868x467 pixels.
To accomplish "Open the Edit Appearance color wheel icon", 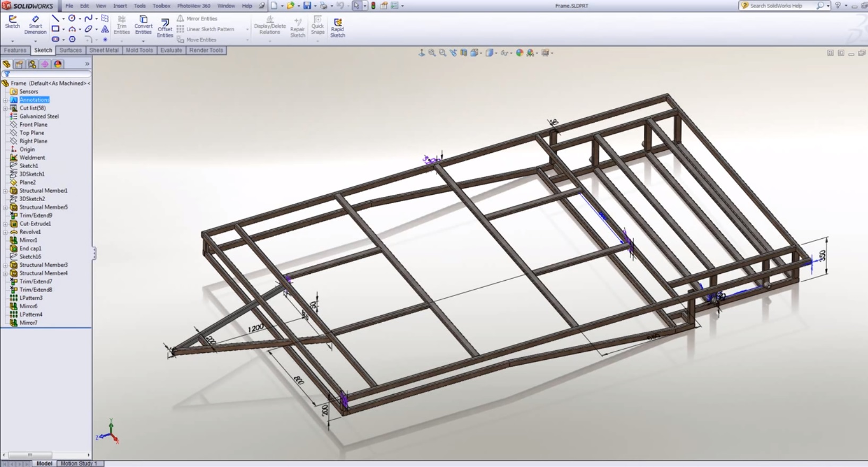I will point(520,53).
